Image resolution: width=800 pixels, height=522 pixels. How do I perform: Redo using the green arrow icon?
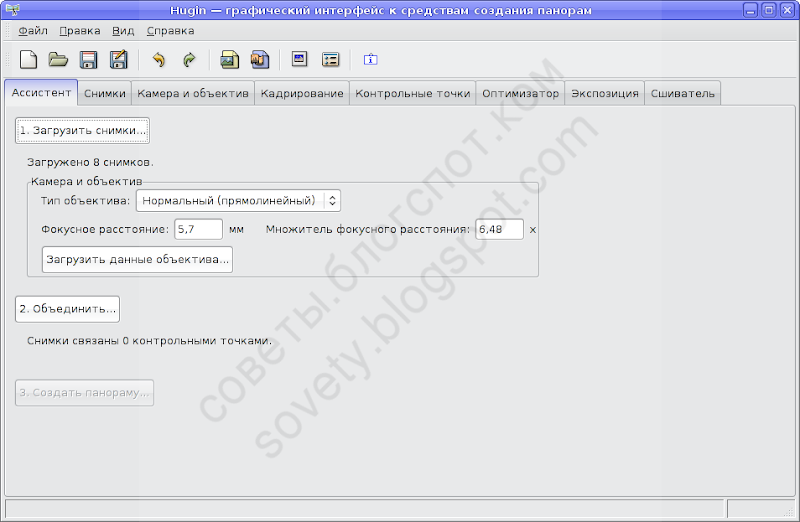(x=189, y=60)
